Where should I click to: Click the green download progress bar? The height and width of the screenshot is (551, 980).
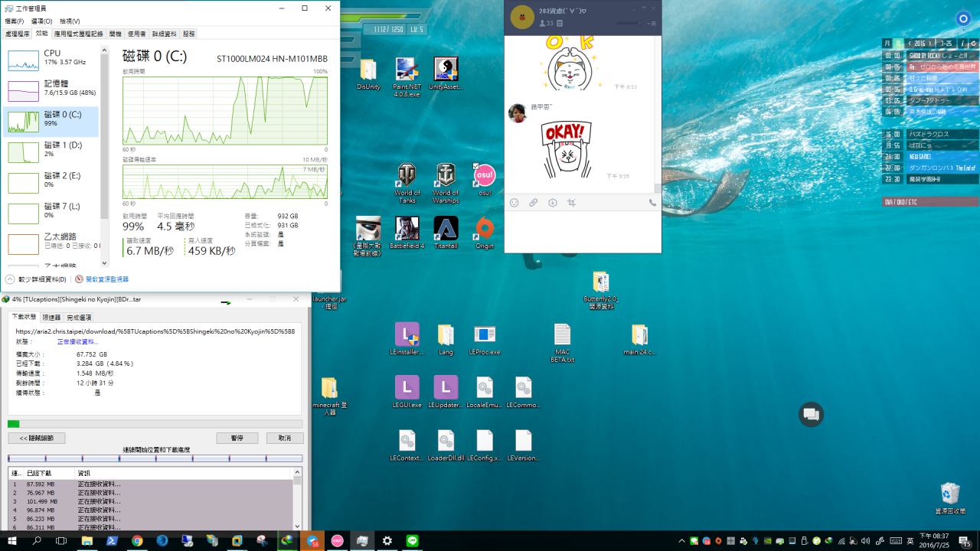tap(14, 423)
